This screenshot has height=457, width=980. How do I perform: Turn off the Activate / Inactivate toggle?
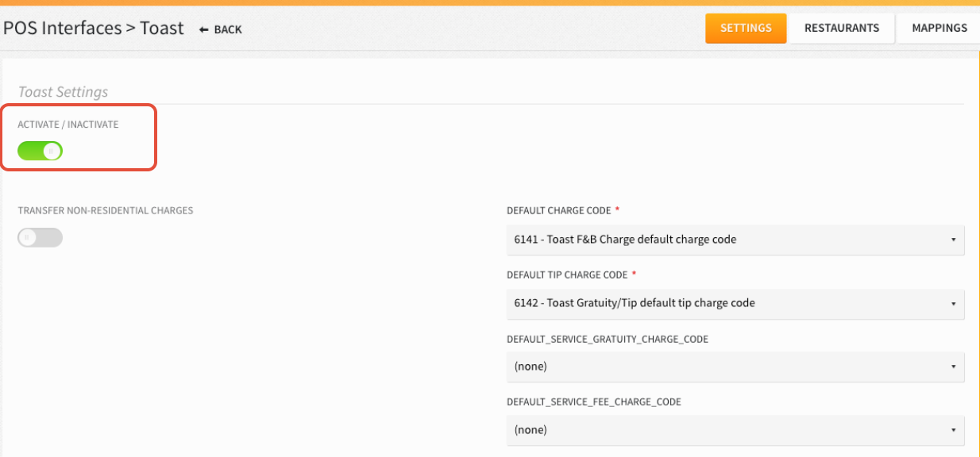pos(41,151)
